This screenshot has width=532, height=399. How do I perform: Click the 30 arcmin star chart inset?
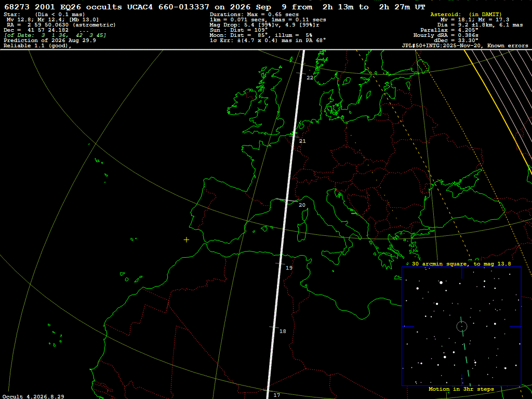point(461,326)
